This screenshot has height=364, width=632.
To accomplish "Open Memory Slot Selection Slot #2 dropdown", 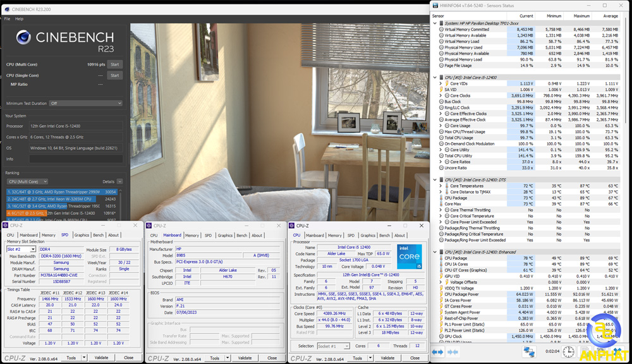I will pyautogui.click(x=21, y=249).
